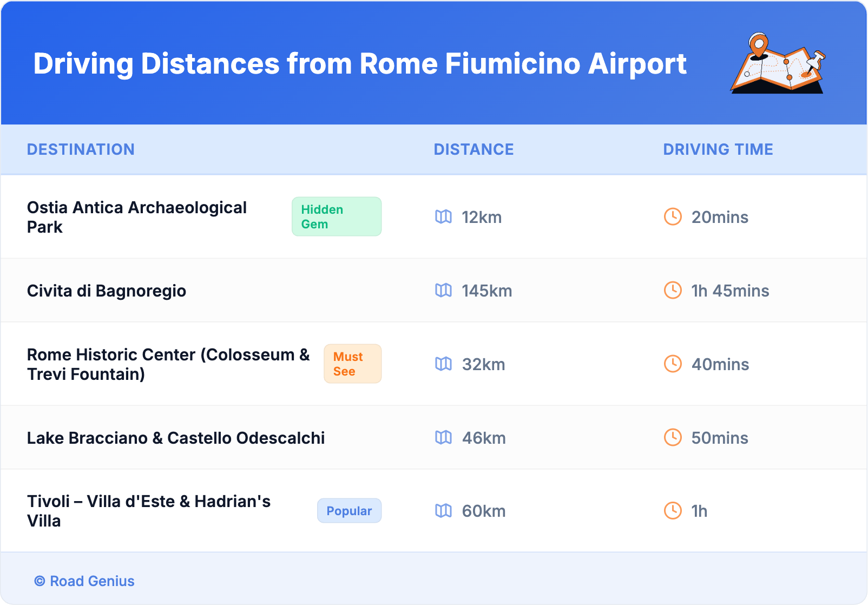Click the Distance column header

[474, 149]
